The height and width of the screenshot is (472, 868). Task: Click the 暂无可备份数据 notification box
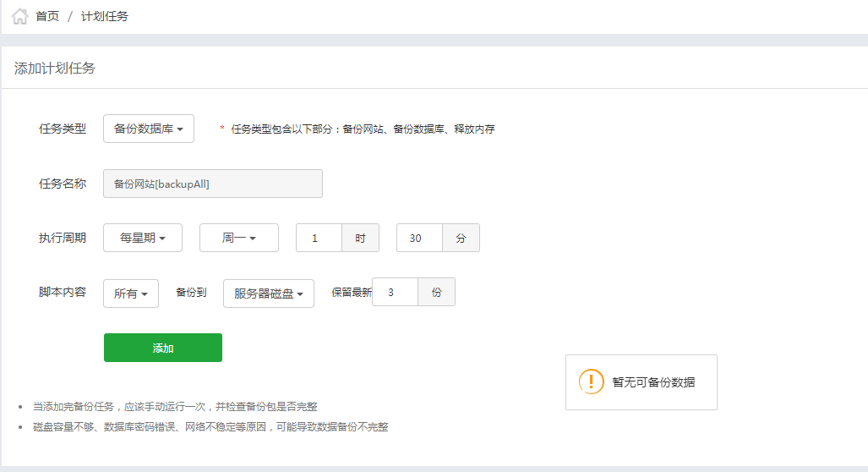(641, 382)
